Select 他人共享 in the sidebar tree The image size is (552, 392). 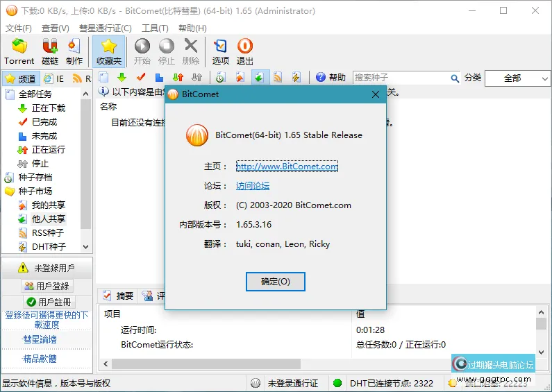(49, 219)
